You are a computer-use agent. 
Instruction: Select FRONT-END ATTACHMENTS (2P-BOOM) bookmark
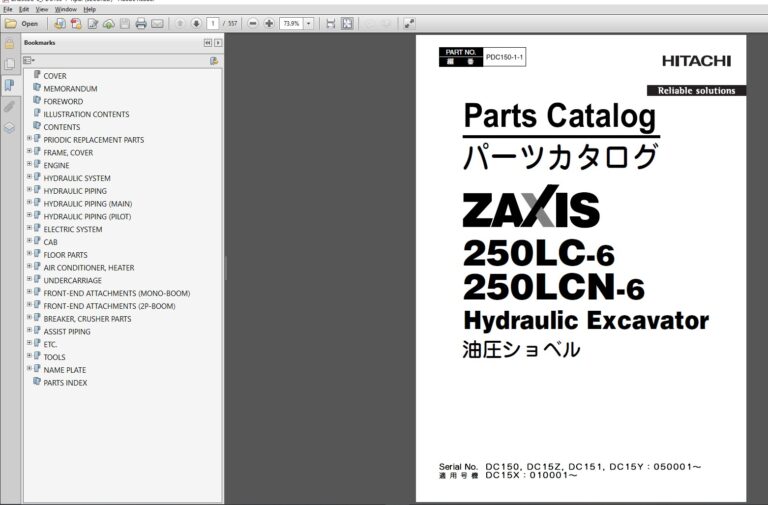(109, 306)
